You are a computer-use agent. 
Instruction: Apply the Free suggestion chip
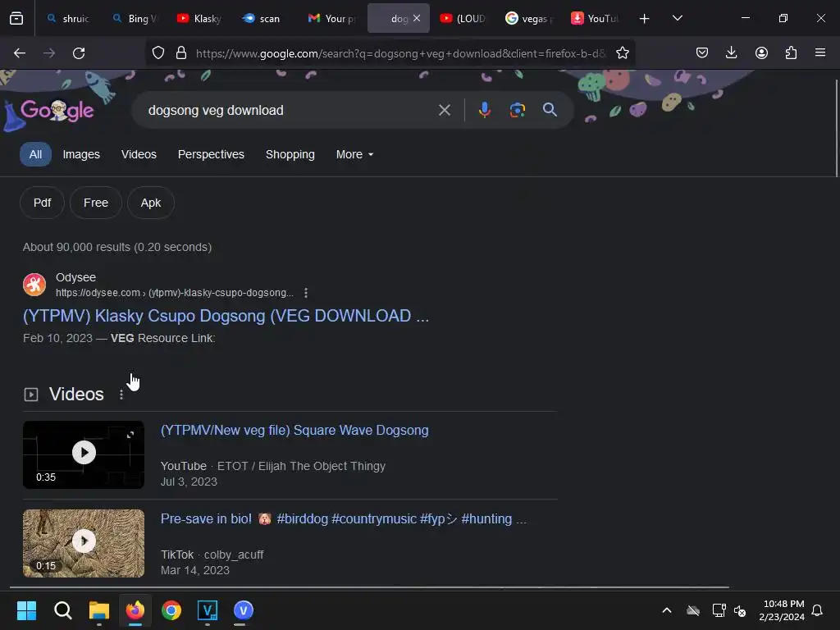tap(96, 203)
